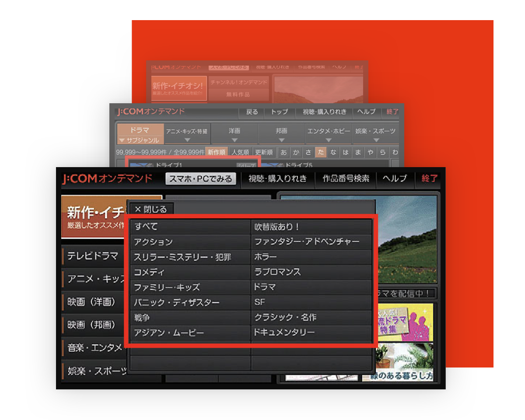Image resolution: width=525 pixels, height=420 pixels.
Task: Open ヘルプ in middle window
Action: click(367, 112)
